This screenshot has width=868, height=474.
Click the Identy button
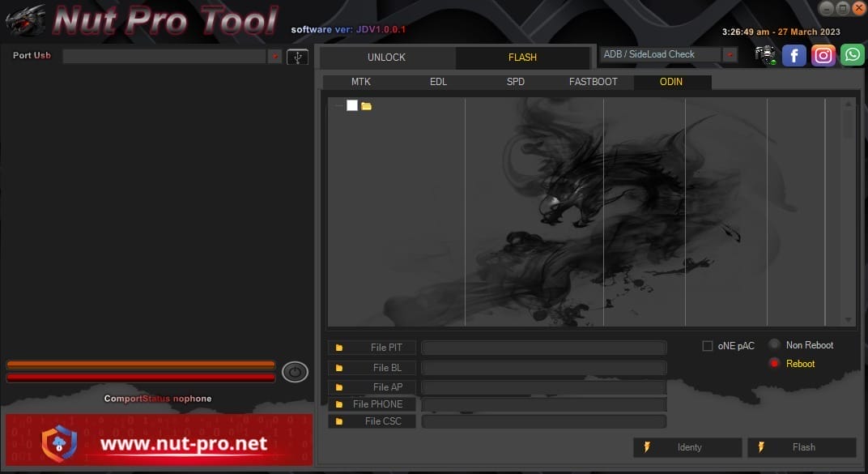tap(687, 446)
